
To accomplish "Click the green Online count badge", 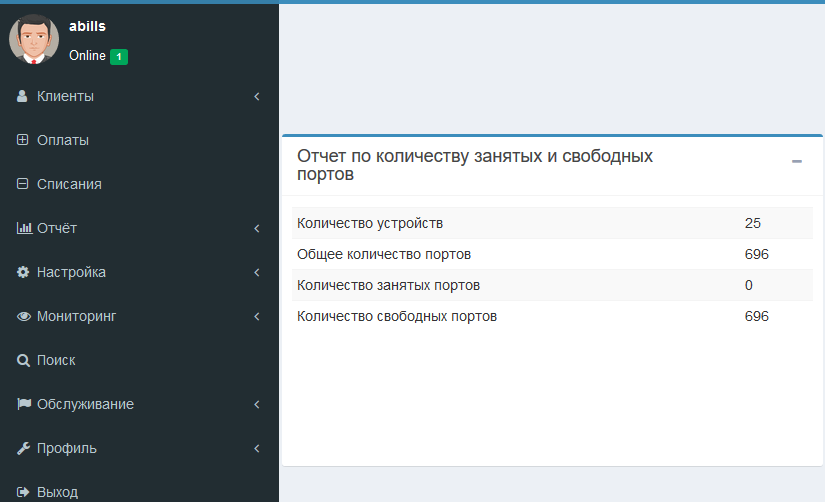I will [x=119, y=57].
